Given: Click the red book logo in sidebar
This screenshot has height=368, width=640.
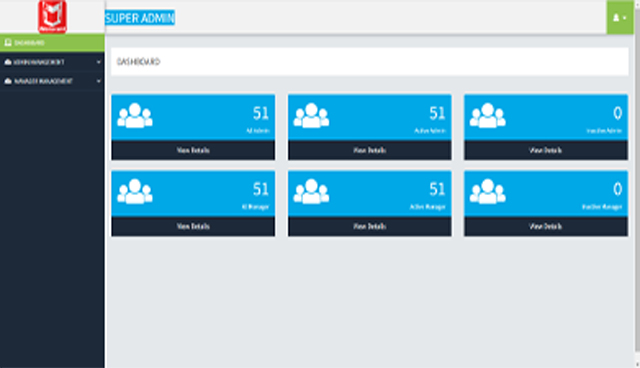Looking at the screenshot, I should point(52,16).
